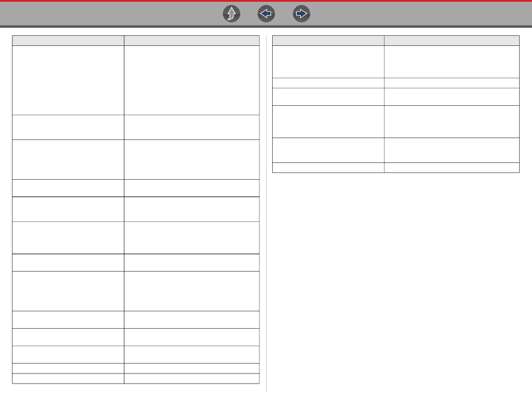This screenshot has height=411, width=532.
Task: Click the last thin row of the left table
Action: (136, 379)
